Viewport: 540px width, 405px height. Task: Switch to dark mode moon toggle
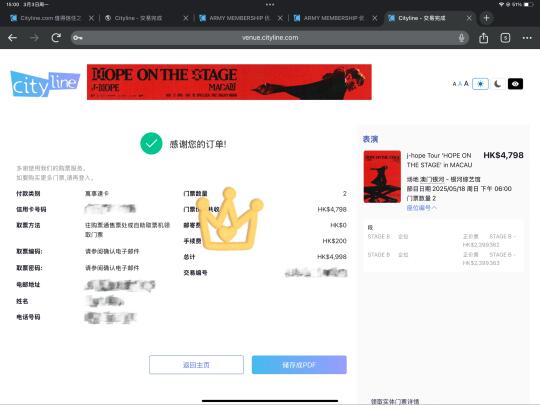coord(497,84)
